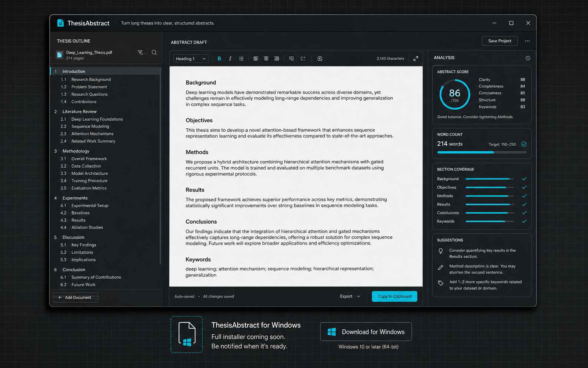588x368 pixels.
Task: Click the Background coverage progress bar
Action: (x=490, y=179)
